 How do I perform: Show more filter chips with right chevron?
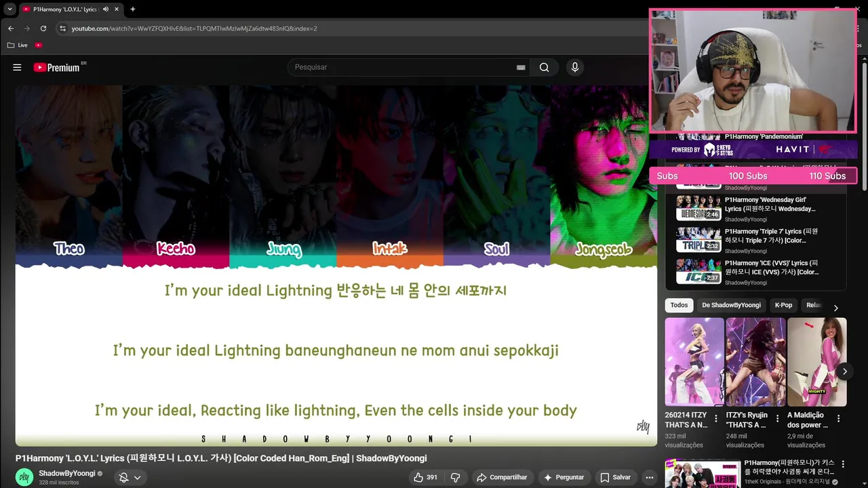(x=835, y=308)
